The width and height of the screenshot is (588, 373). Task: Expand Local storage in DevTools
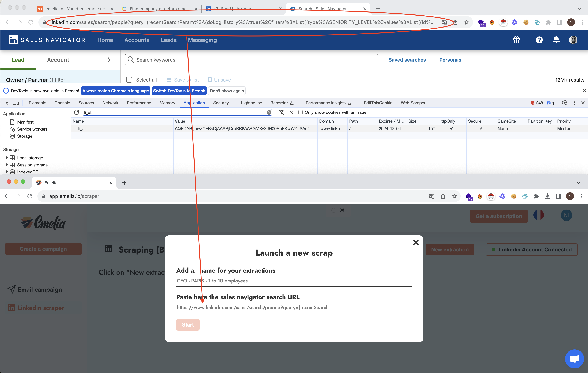coord(7,158)
